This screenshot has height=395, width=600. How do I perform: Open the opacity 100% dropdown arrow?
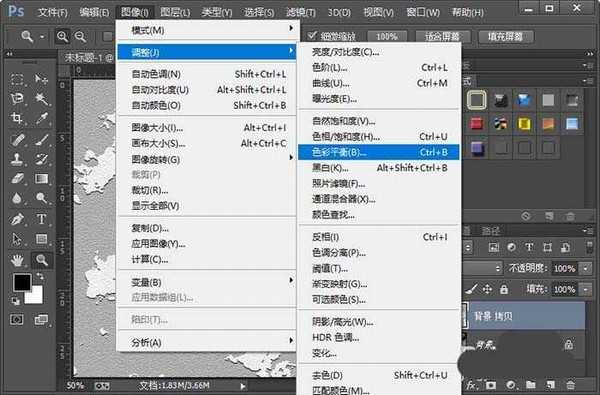[x=586, y=268]
